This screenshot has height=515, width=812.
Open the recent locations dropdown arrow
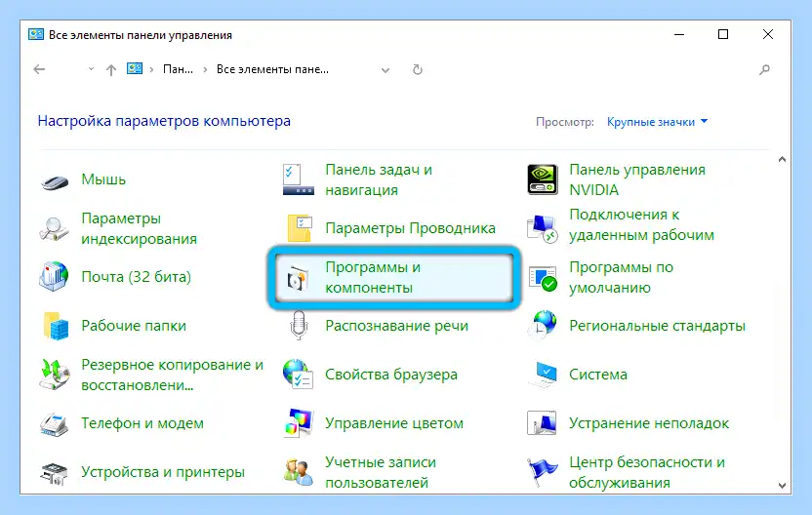(91, 69)
